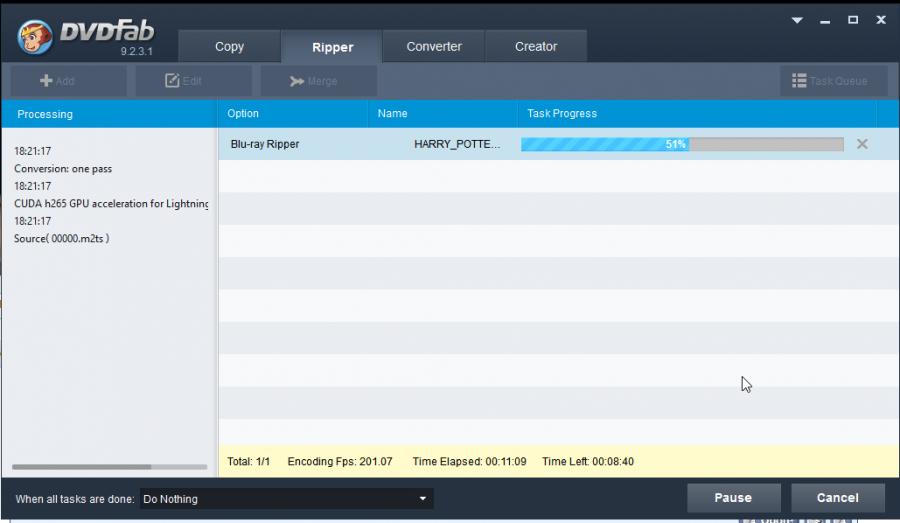Viewport: 900px width, 523px height.
Task: Maximize the DVDFab window
Action: click(853, 20)
